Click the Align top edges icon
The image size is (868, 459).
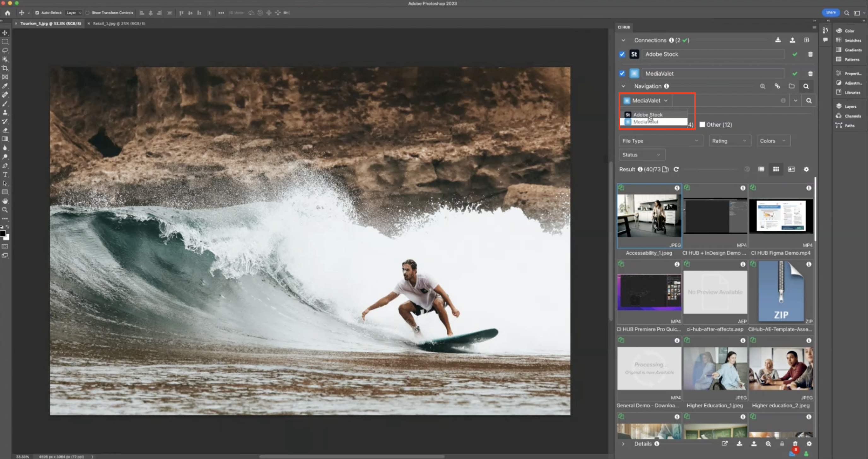[181, 13]
